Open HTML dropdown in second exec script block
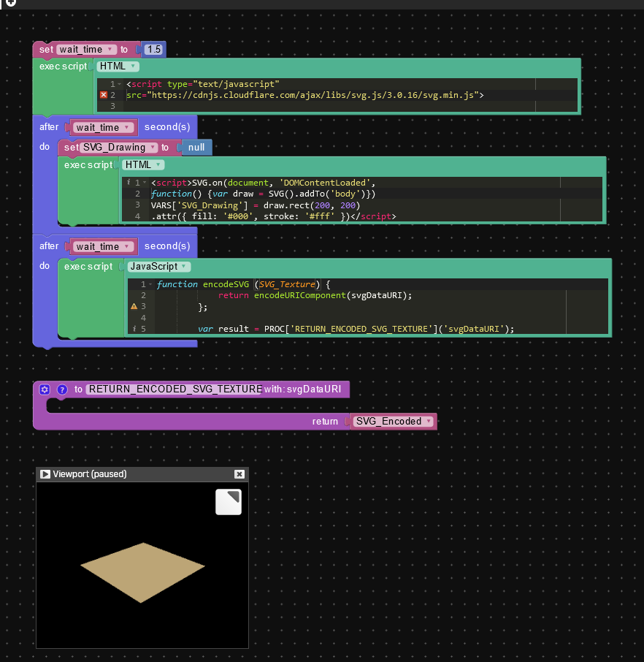The width and height of the screenshot is (644, 662). [x=143, y=164]
